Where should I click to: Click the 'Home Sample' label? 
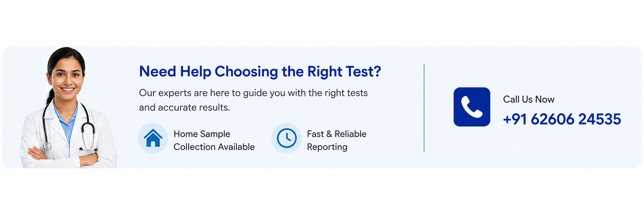(202, 134)
